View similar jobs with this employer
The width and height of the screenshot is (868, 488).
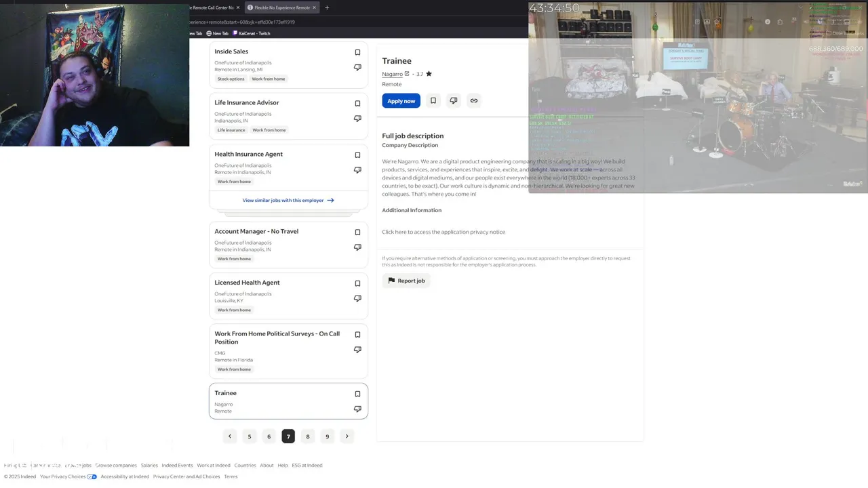tap(288, 201)
